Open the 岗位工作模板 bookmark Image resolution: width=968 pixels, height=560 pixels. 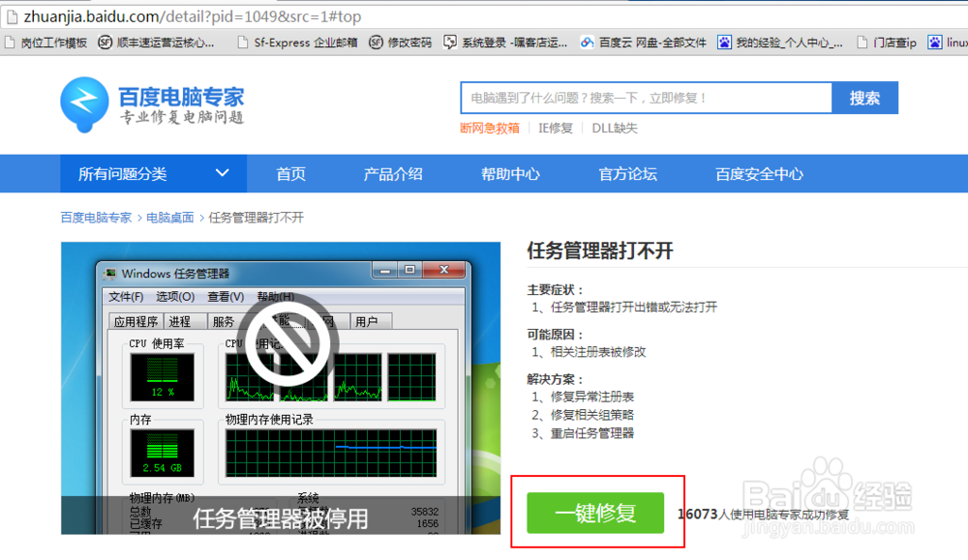pyautogui.click(x=45, y=43)
